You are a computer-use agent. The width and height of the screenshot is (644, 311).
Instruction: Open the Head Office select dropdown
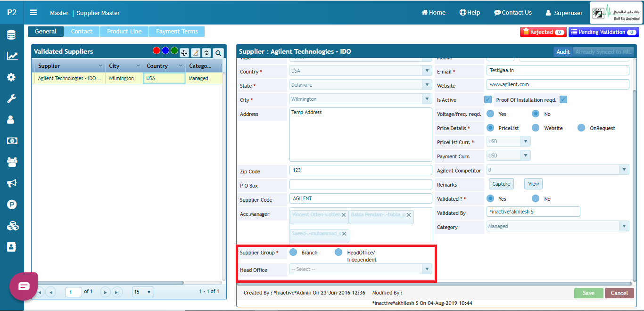[427, 269]
